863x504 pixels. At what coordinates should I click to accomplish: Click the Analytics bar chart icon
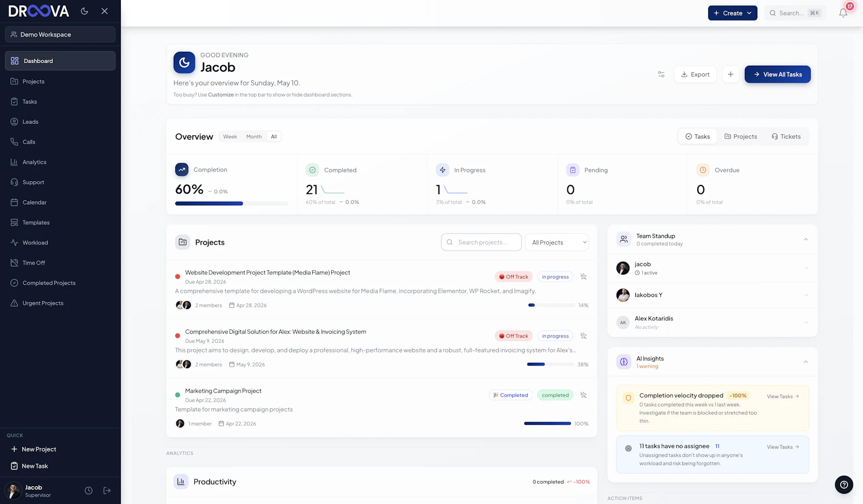coord(15,162)
